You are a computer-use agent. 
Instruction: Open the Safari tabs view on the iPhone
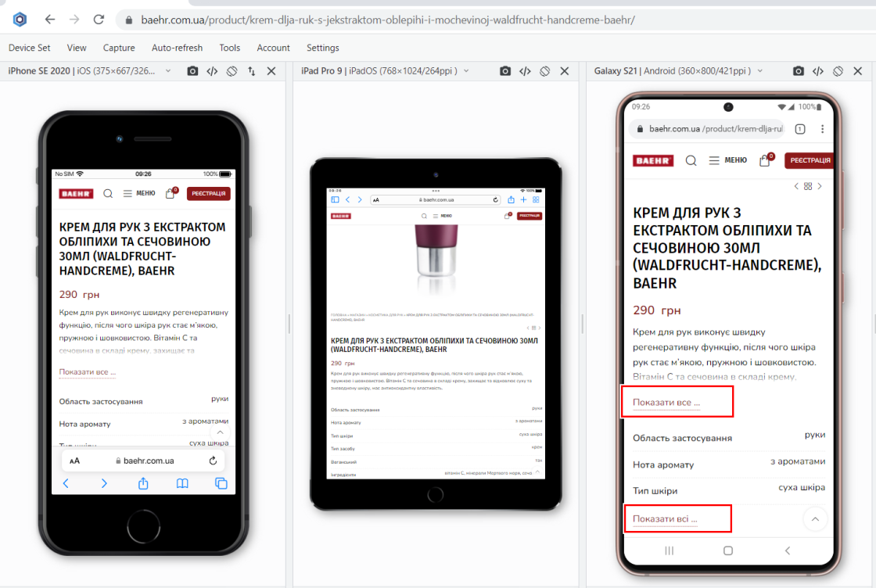coord(221,483)
